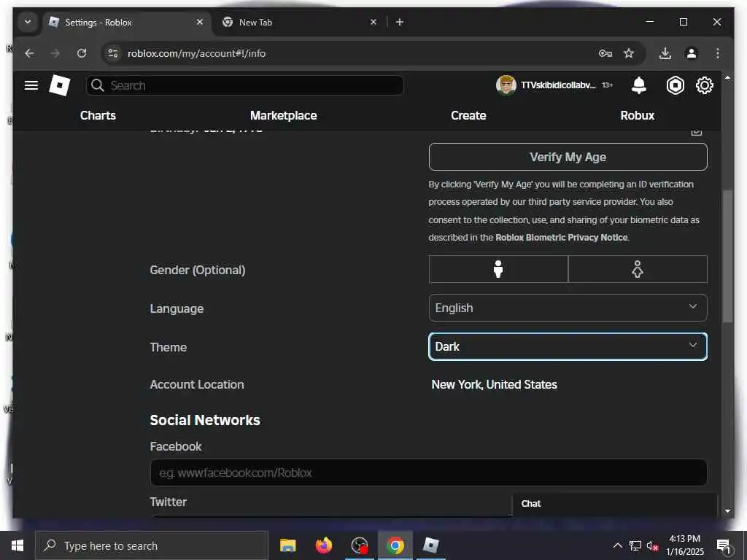Open Chrome downloads icon

pyautogui.click(x=665, y=53)
